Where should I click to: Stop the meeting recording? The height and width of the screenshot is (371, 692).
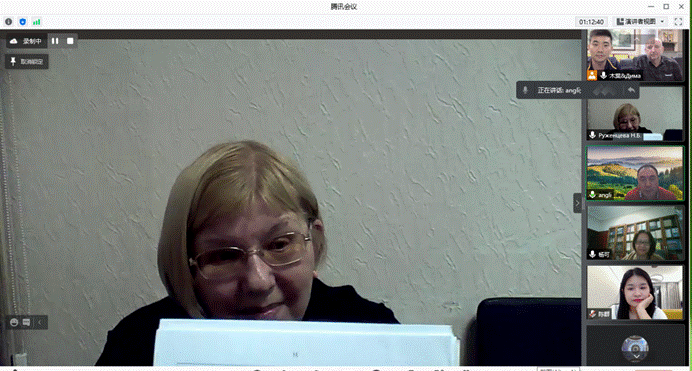click(70, 41)
